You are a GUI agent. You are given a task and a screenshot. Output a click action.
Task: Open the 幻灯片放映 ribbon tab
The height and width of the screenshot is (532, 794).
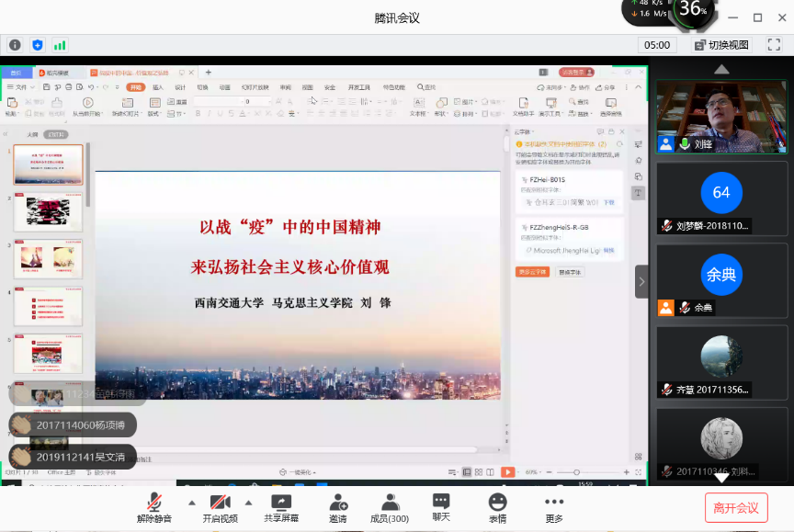(x=255, y=87)
